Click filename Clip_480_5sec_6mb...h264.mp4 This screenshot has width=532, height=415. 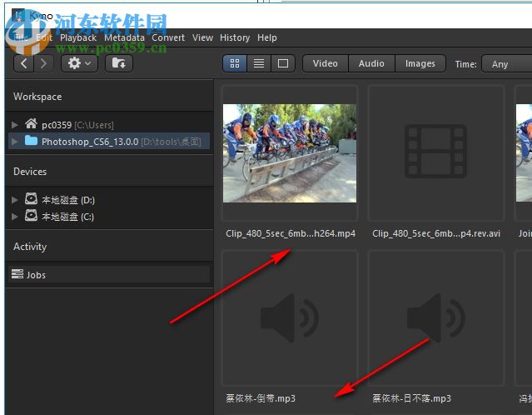pos(291,233)
